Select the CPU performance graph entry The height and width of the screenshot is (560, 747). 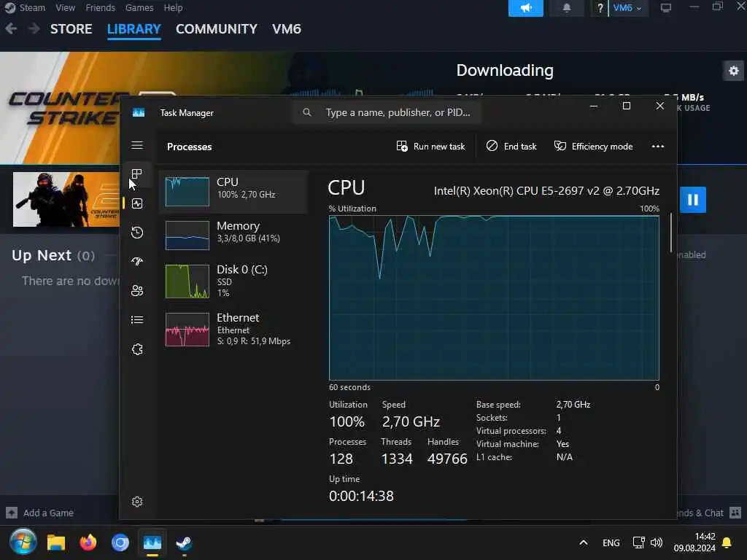coord(233,192)
